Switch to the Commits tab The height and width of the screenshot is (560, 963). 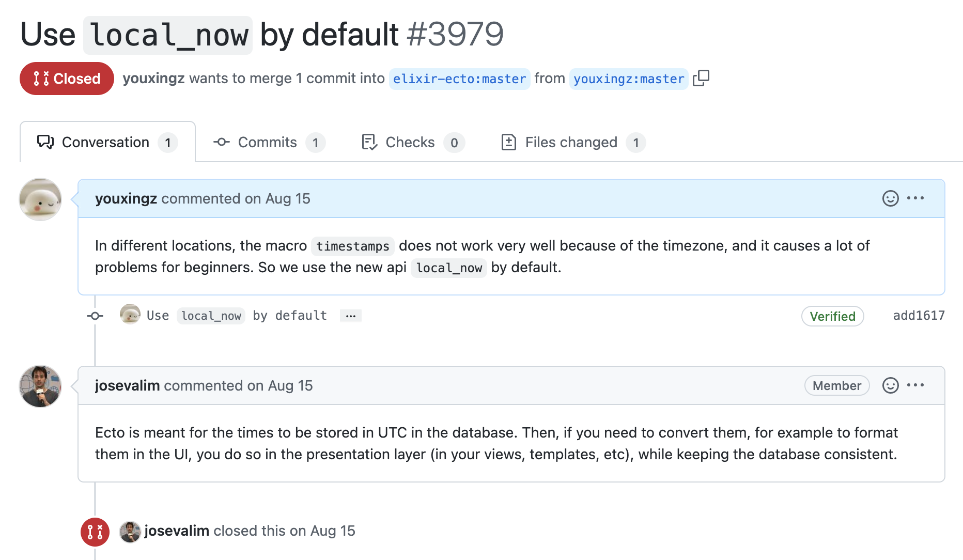pos(269,142)
